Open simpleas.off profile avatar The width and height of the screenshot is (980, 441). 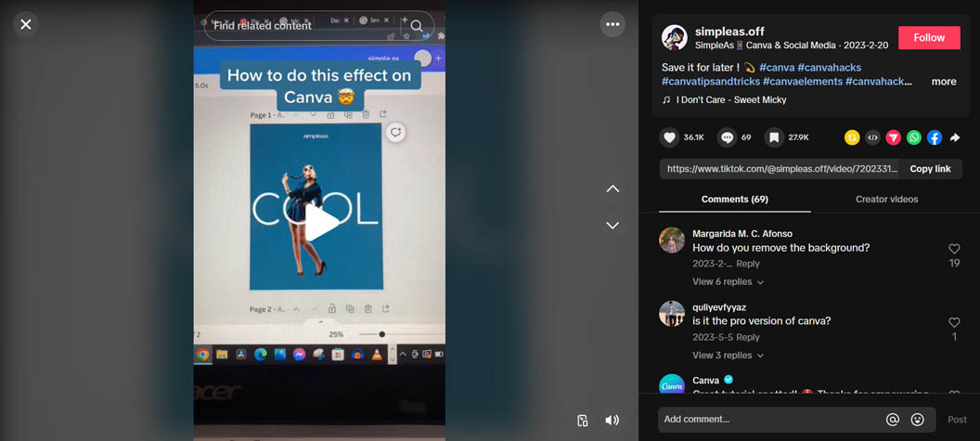[675, 38]
